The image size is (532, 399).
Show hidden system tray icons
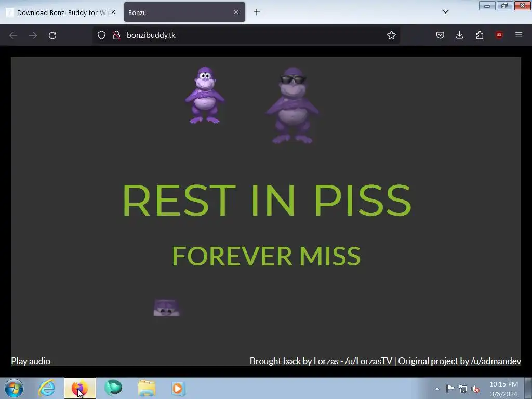[x=437, y=389]
